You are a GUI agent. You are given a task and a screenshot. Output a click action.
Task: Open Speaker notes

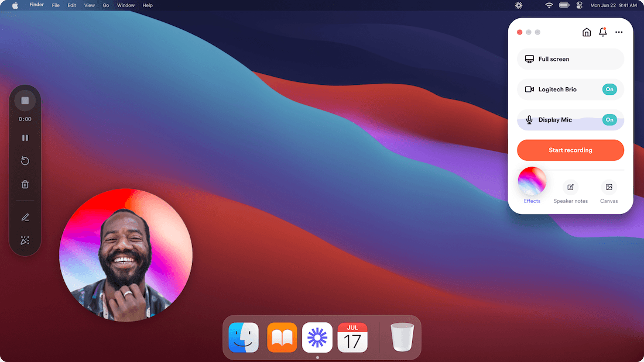(x=570, y=187)
